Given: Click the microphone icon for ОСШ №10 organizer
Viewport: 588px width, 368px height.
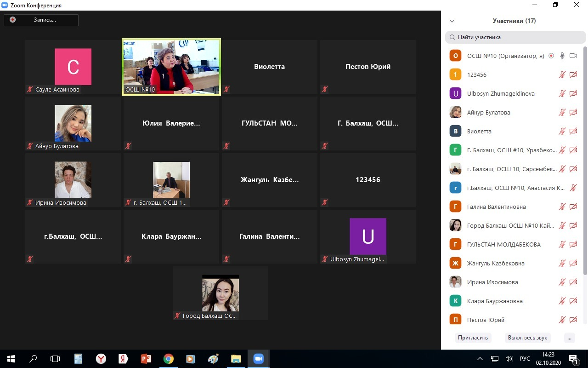Looking at the screenshot, I should [562, 56].
